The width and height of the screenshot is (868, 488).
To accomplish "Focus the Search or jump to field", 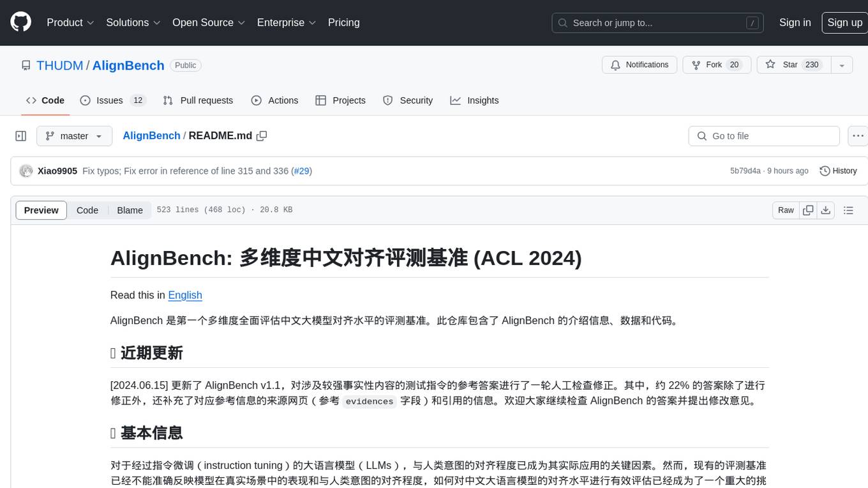I will coord(659,23).
